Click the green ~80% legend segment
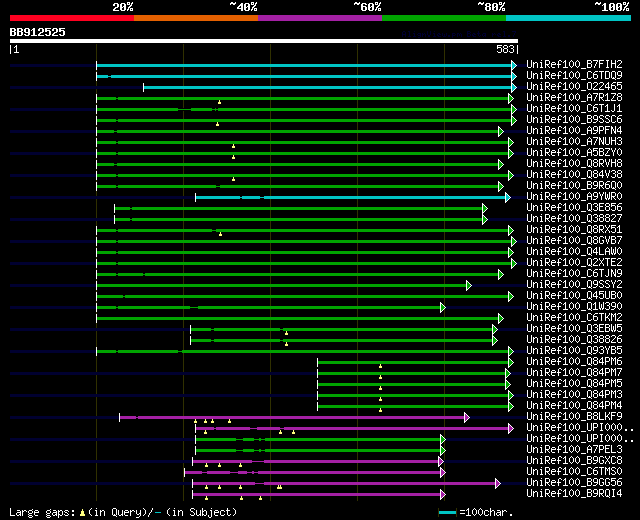640x520 pixels. tap(444, 18)
